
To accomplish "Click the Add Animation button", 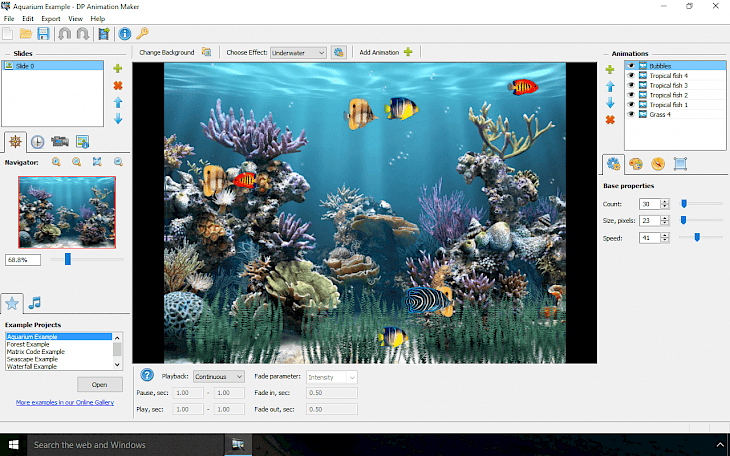I will click(x=379, y=52).
